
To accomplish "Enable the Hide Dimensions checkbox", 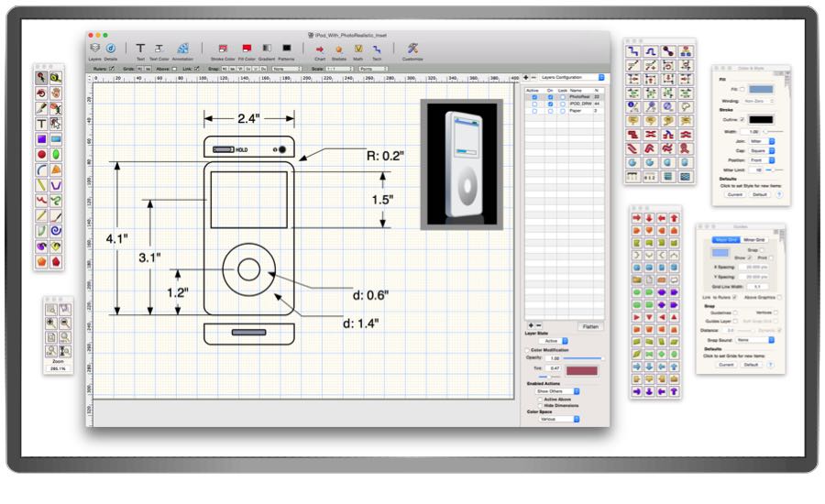I will [540, 406].
